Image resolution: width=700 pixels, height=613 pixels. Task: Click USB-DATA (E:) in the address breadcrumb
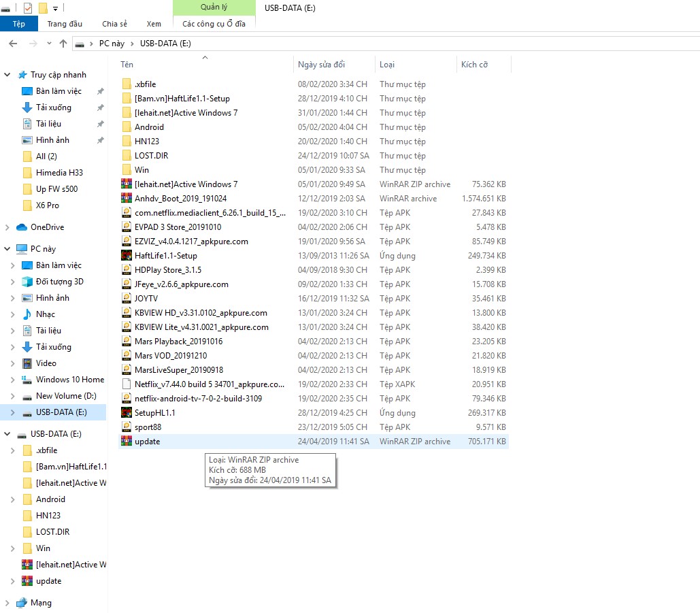click(x=165, y=44)
